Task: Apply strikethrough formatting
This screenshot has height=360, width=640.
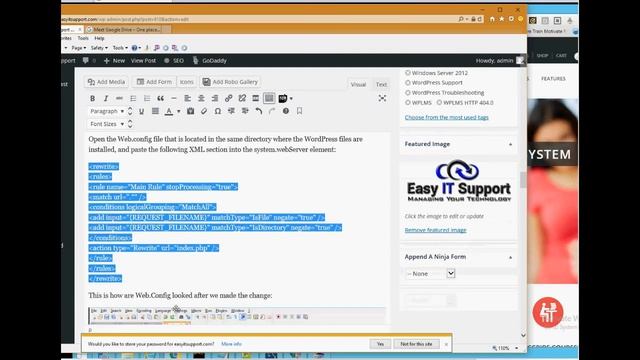Action: tap(119, 98)
